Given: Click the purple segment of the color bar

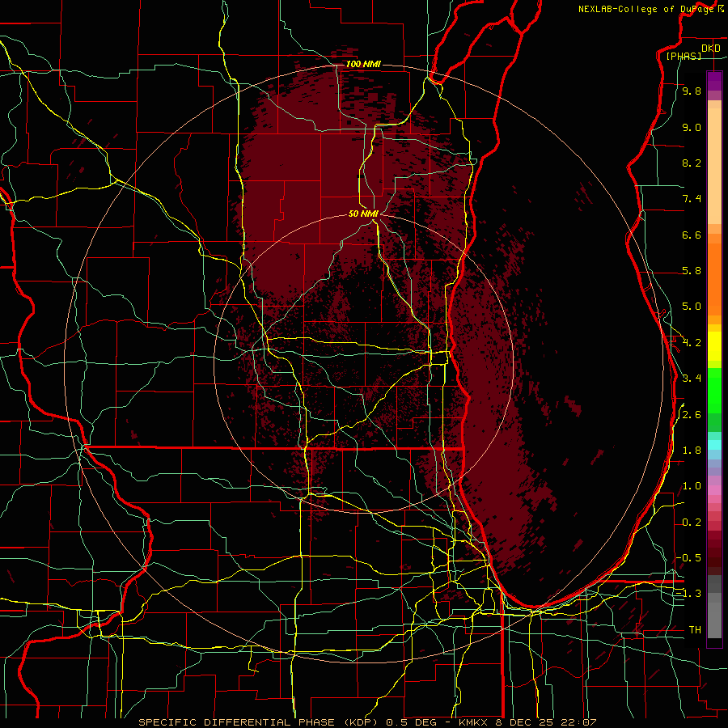Looking at the screenshot, I should click(x=714, y=81).
